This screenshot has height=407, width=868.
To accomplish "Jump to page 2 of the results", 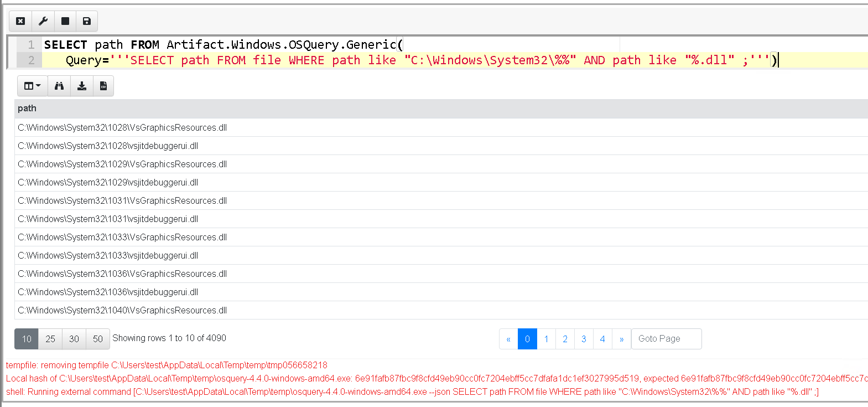I will tap(565, 339).
